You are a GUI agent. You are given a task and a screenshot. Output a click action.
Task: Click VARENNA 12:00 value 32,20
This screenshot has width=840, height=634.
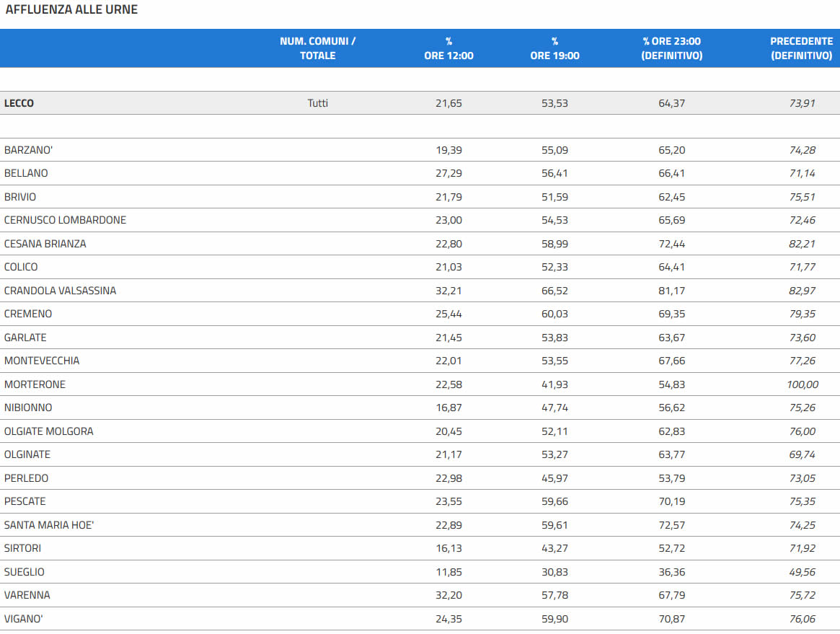[449, 595]
